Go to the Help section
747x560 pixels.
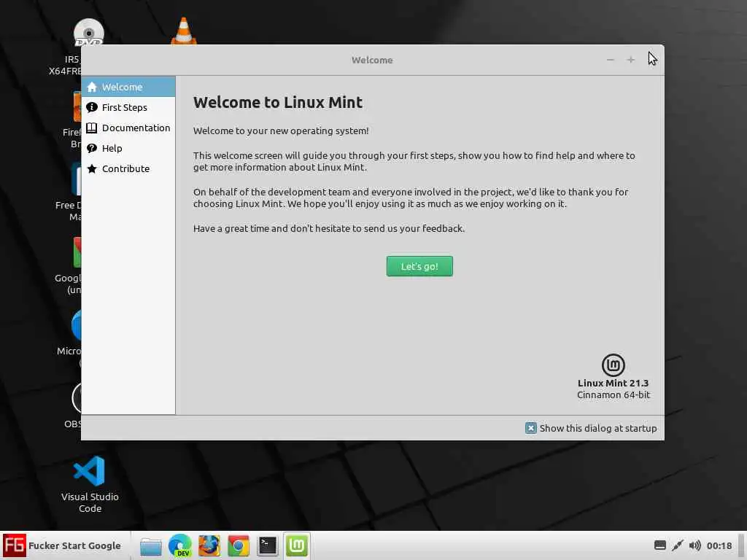(128, 149)
